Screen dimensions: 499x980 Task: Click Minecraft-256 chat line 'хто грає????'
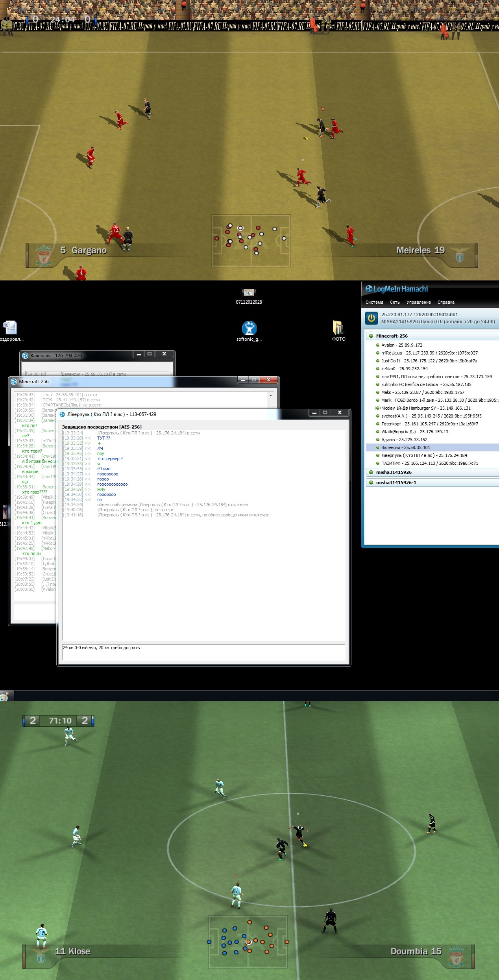(34, 492)
